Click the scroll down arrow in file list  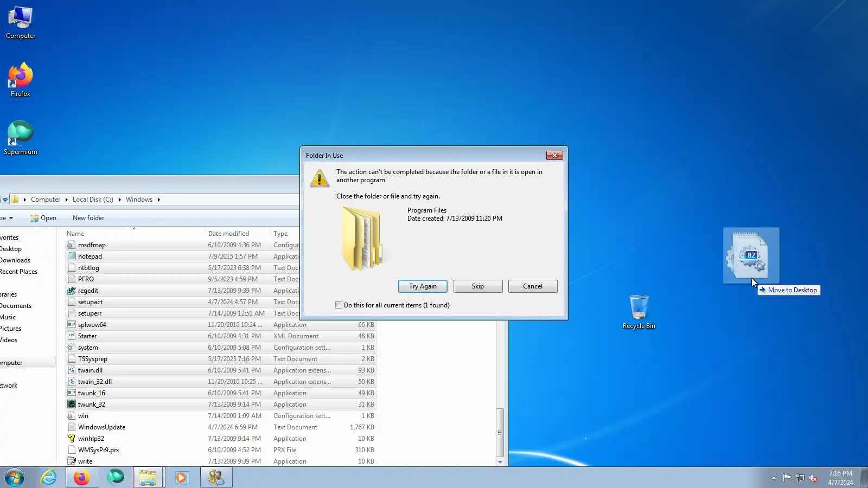(x=500, y=462)
